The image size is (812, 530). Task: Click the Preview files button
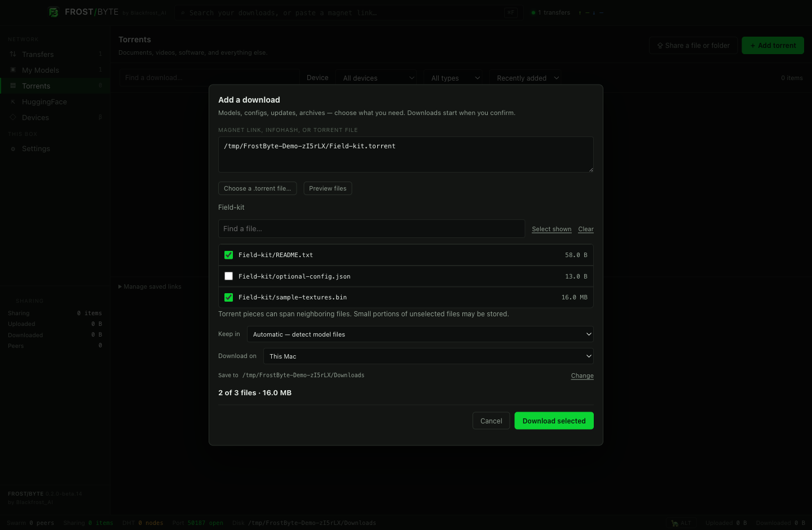pos(328,188)
